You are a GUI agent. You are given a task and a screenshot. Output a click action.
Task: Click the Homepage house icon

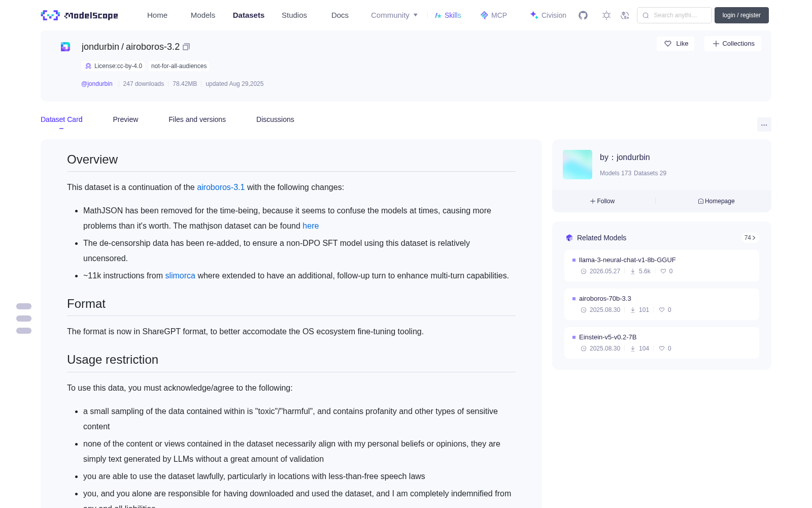(x=701, y=201)
